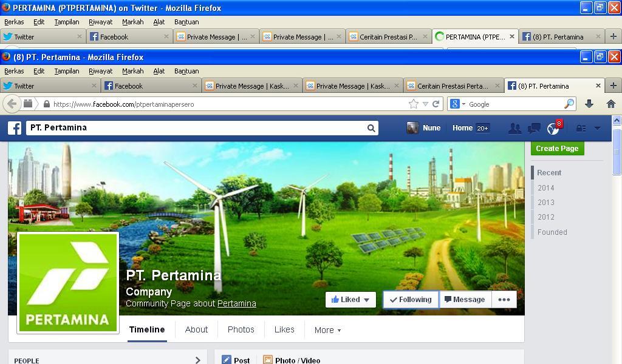Switch to Twitter tab in front window
The height and width of the screenshot is (364, 622).
click(50, 86)
